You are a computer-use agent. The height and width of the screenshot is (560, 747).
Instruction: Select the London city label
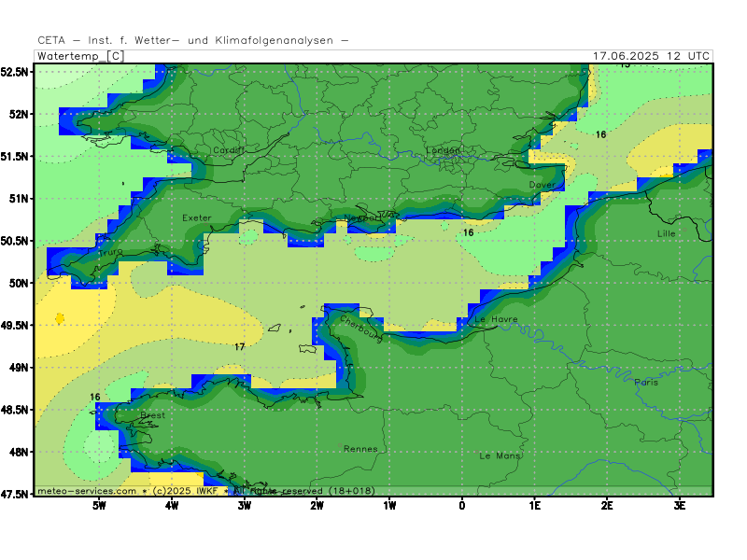(444, 150)
